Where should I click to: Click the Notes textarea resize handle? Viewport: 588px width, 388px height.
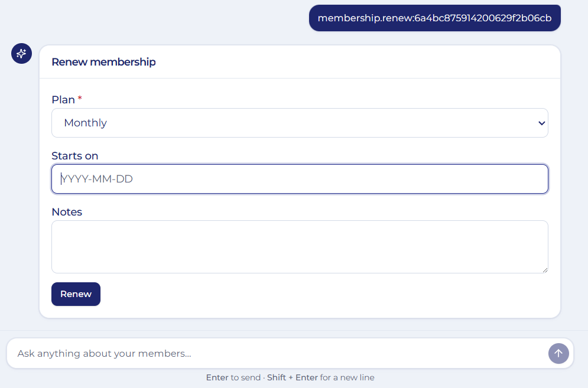click(x=545, y=270)
